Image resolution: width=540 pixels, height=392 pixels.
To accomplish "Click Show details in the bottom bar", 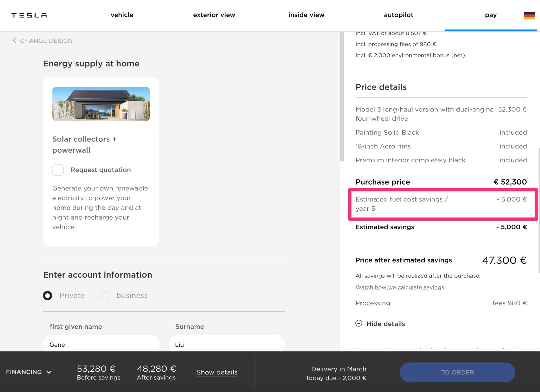I will pyautogui.click(x=217, y=372).
